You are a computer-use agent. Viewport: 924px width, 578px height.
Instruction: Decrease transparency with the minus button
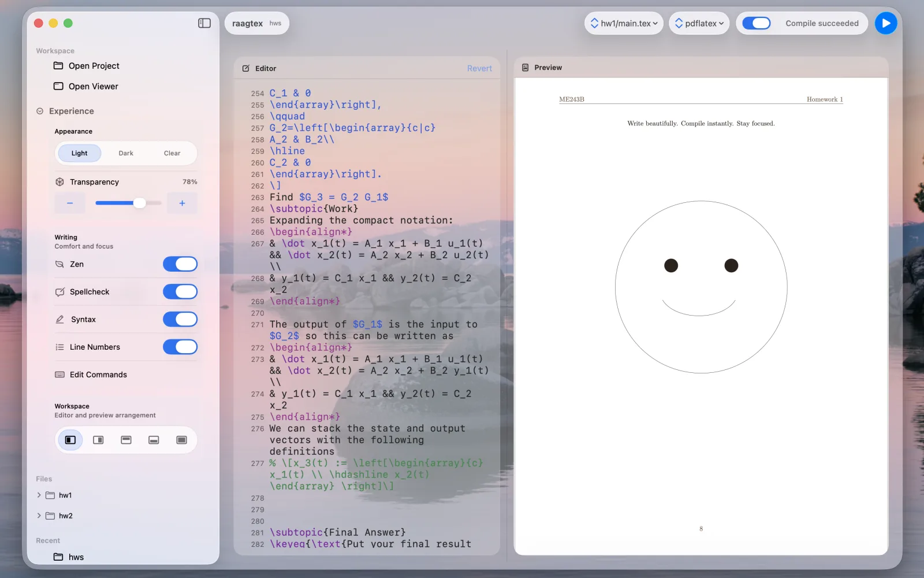(x=70, y=203)
